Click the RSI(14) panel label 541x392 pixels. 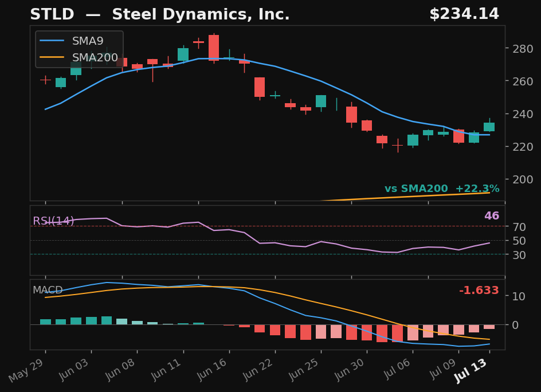point(53,221)
